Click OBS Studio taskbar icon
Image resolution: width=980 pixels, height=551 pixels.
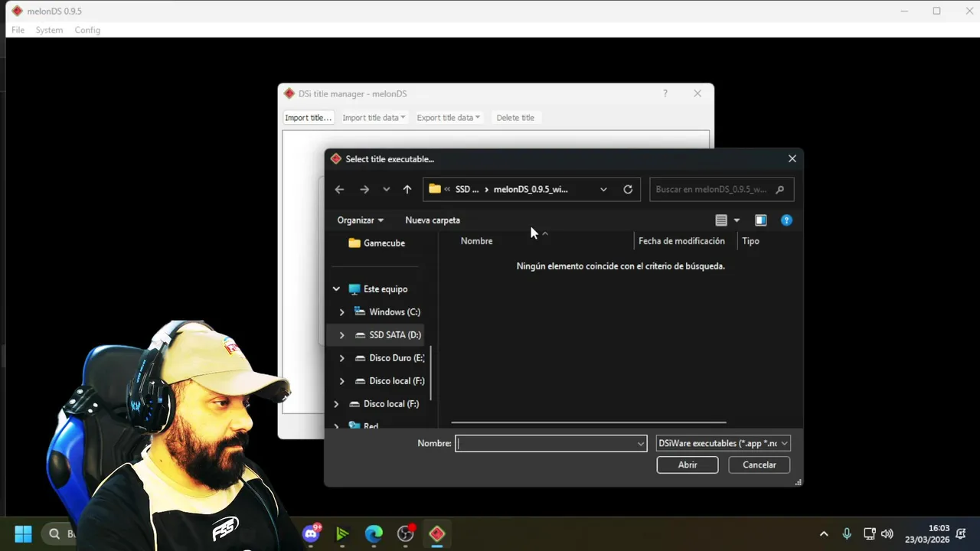pos(405,533)
